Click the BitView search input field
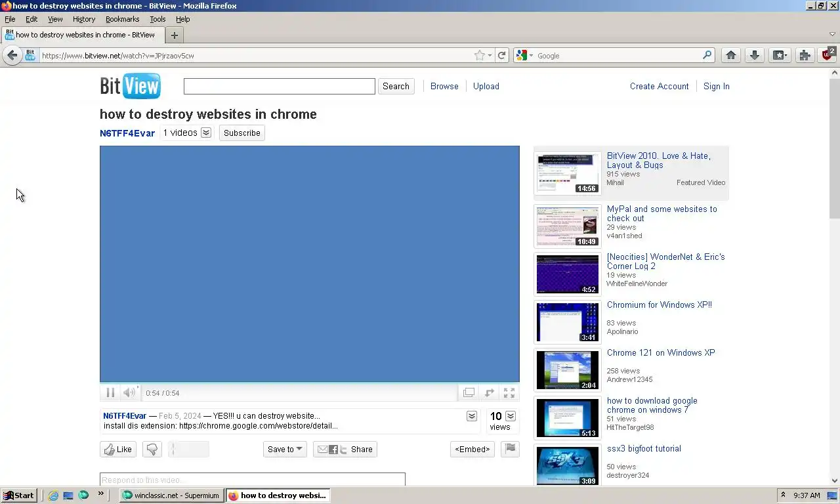Viewport: 840px width, 504px height. pyautogui.click(x=280, y=86)
